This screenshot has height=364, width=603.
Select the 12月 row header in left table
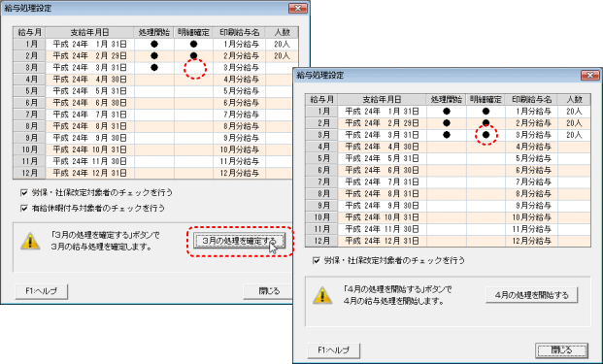(29, 174)
